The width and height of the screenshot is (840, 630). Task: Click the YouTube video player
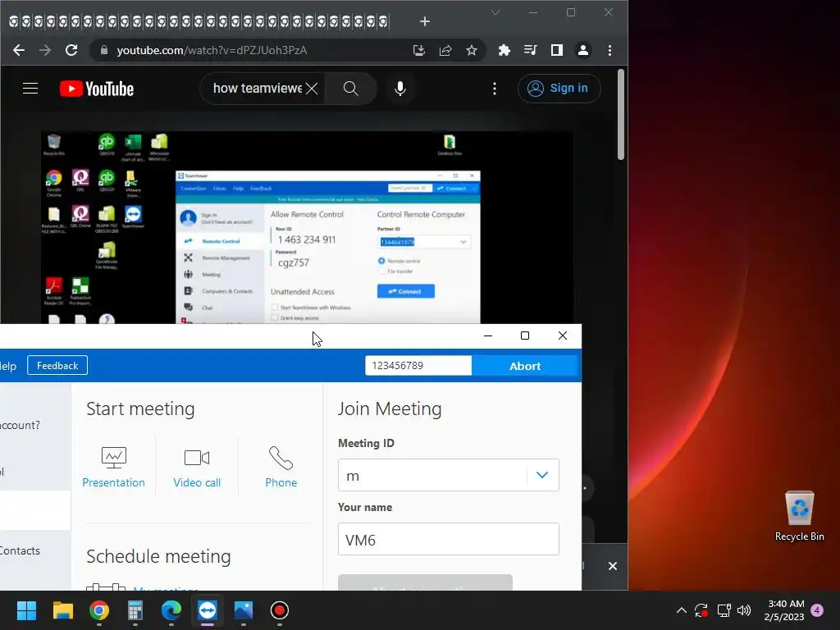307,228
